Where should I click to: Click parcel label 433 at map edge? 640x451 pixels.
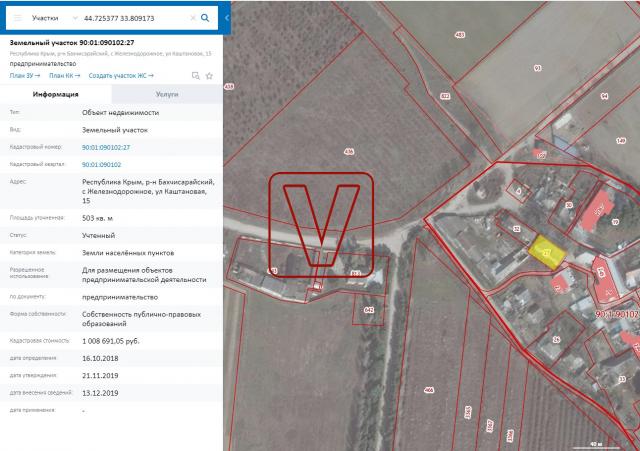(229, 87)
